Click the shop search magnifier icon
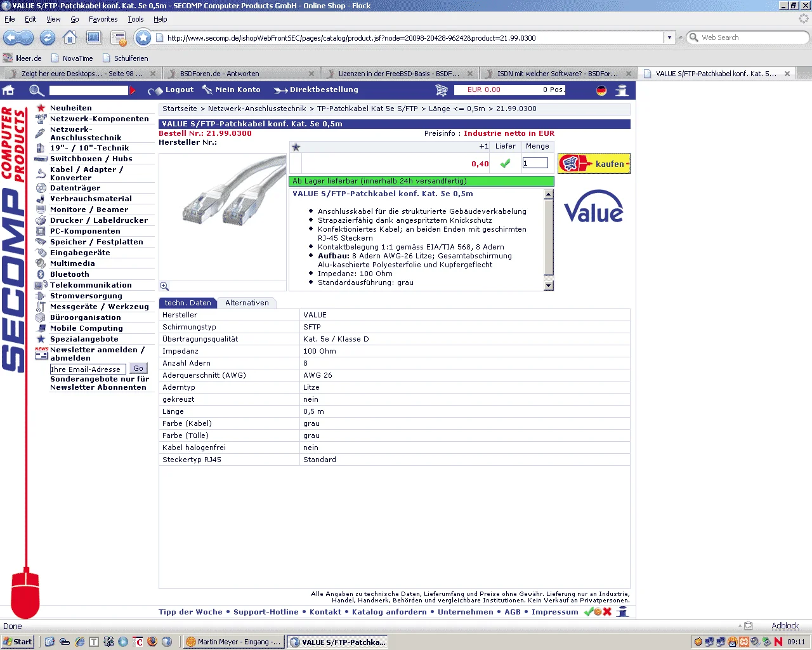Image resolution: width=812 pixels, height=650 pixels. point(36,90)
